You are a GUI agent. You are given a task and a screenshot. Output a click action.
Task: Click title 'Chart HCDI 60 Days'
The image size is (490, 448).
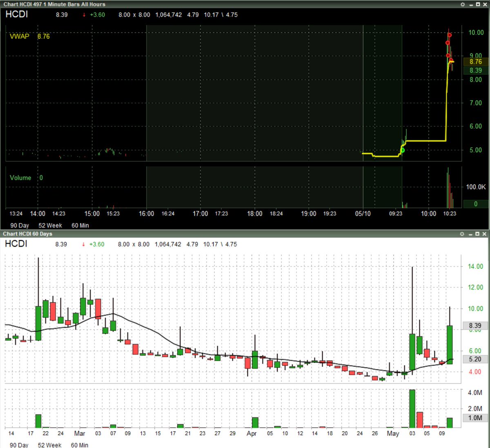pos(27,234)
